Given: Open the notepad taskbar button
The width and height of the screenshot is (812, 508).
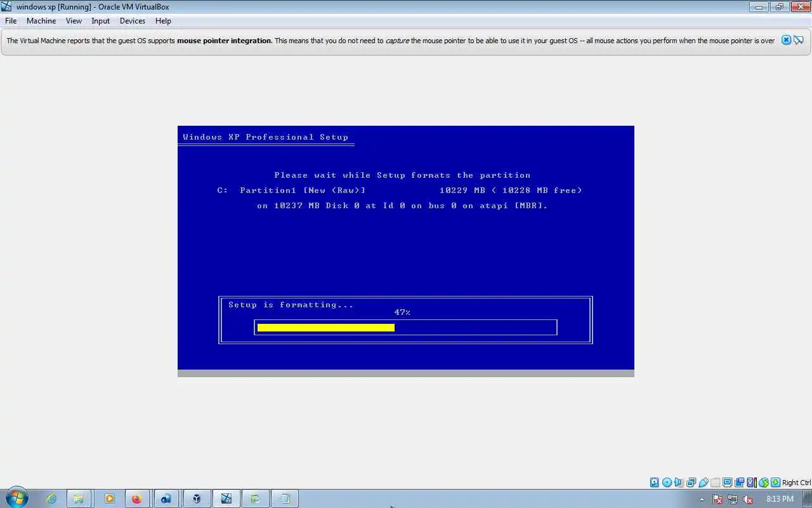Looking at the screenshot, I should (x=285, y=499).
